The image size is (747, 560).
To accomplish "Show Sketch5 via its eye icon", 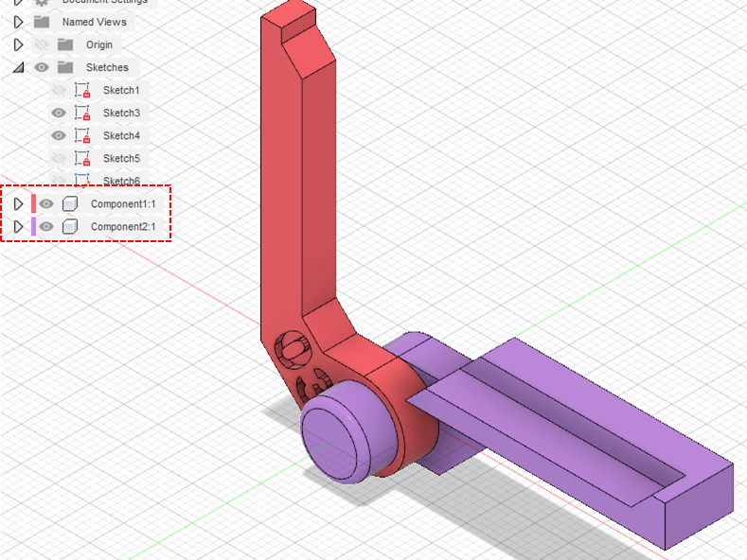I will tap(59, 158).
